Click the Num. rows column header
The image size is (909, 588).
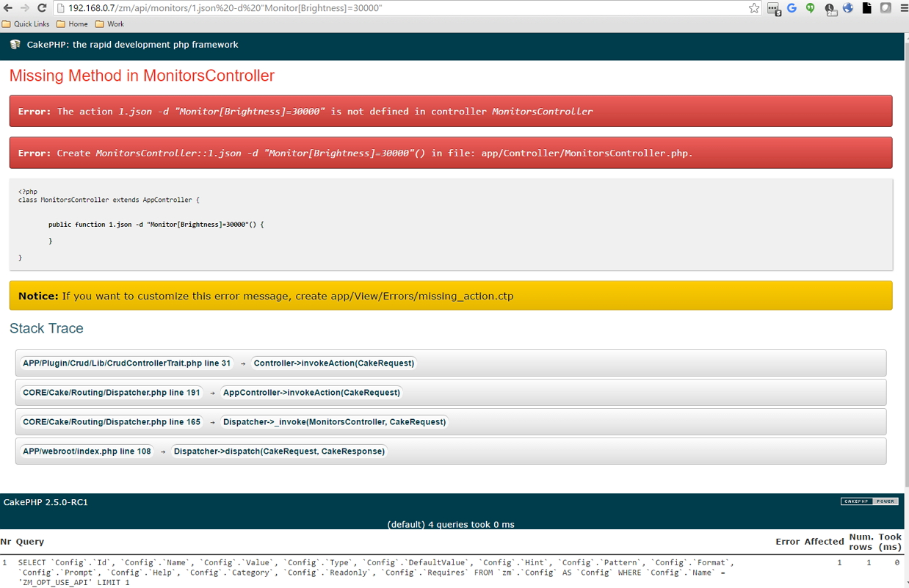pyautogui.click(x=861, y=542)
